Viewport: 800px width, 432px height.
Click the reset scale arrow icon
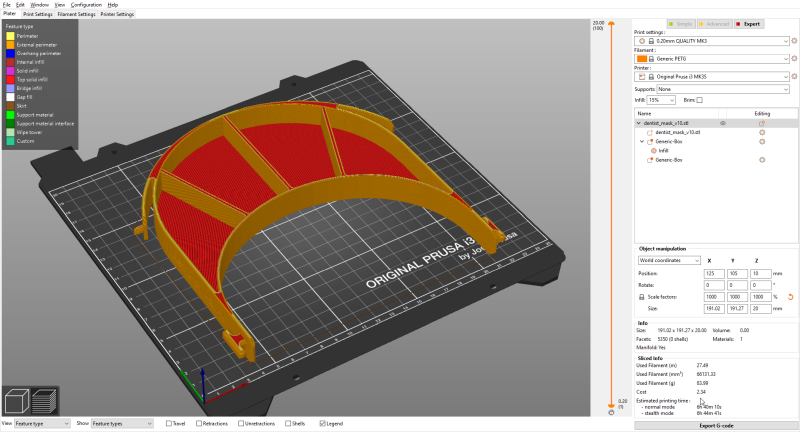tap(791, 297)
